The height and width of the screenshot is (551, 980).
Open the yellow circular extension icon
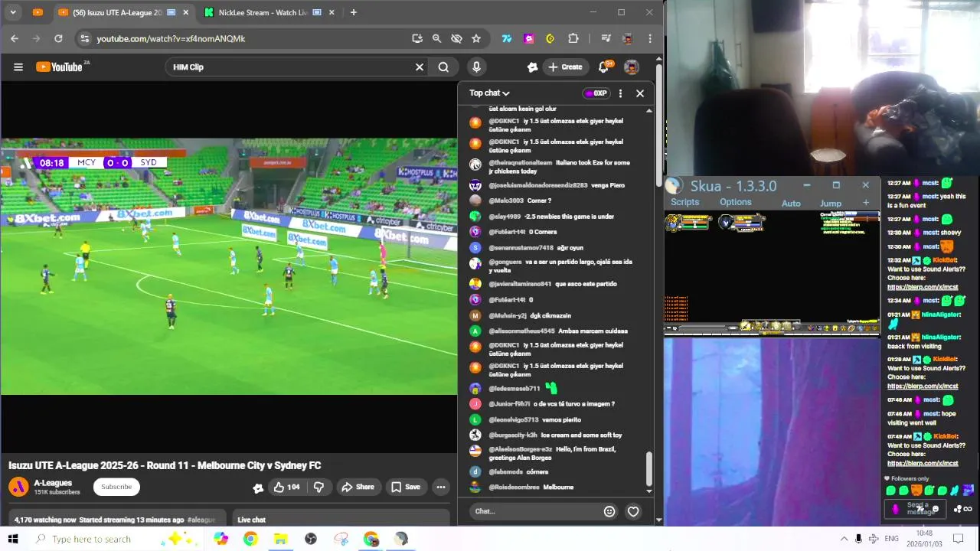pyautogui.click(x=550, y=38)
